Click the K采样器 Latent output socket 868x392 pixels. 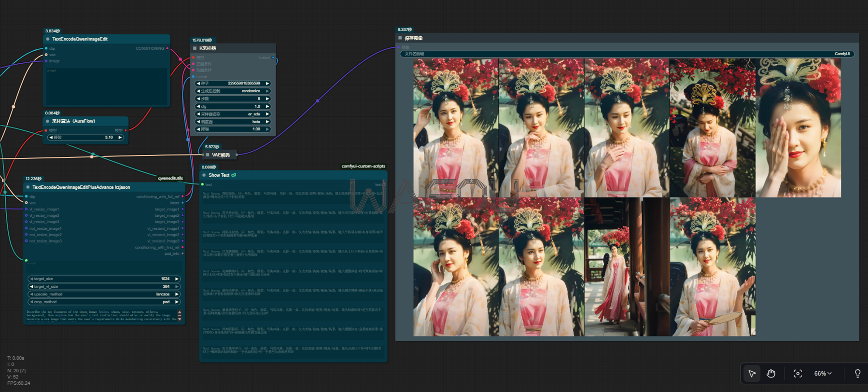tap(273, 58)
